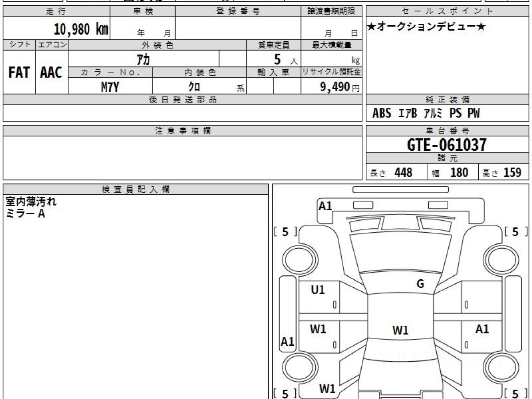Select the width value 180

click(459, 172)
